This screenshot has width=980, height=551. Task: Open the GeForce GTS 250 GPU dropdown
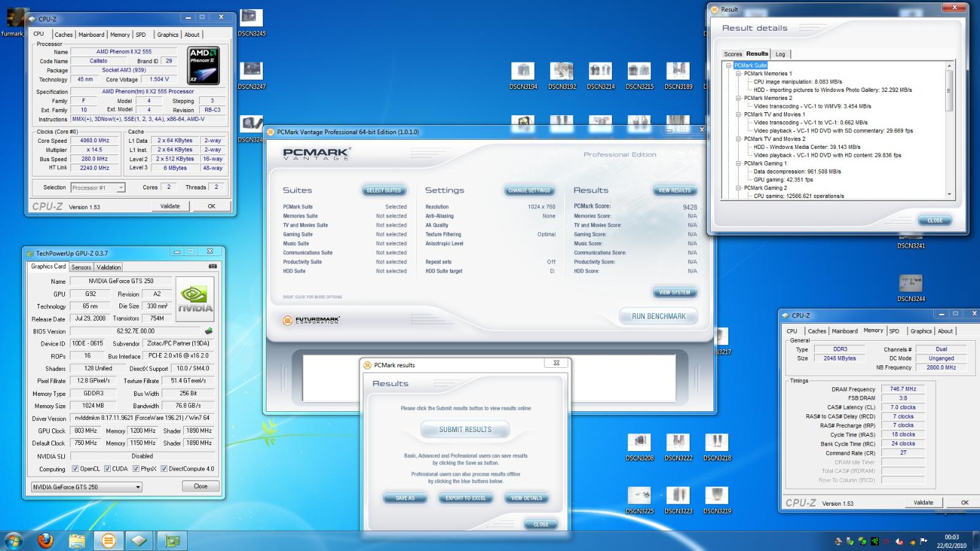[86, 487]
